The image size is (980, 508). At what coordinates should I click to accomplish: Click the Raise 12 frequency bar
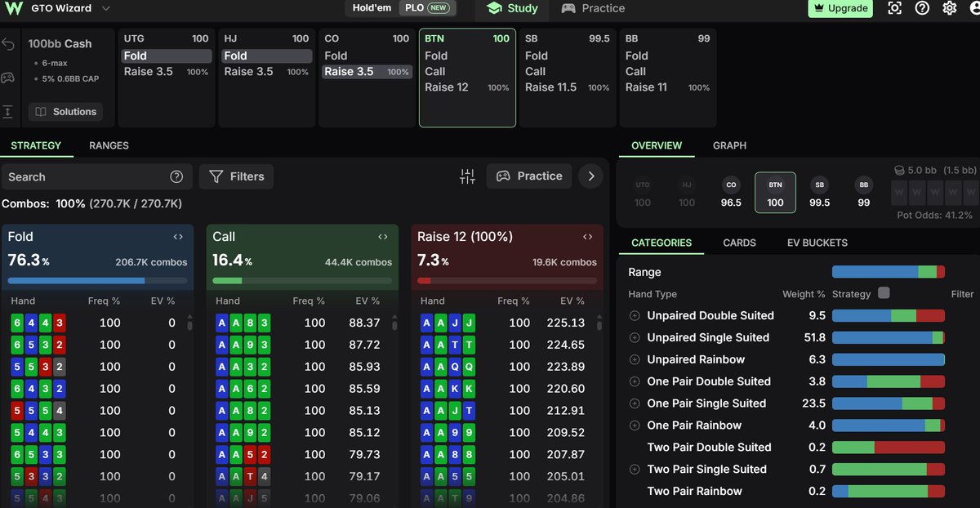507,281
